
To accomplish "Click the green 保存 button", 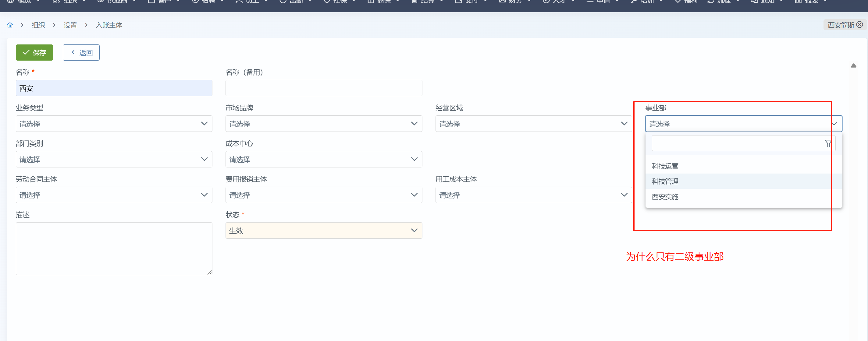I will [34, 52].
